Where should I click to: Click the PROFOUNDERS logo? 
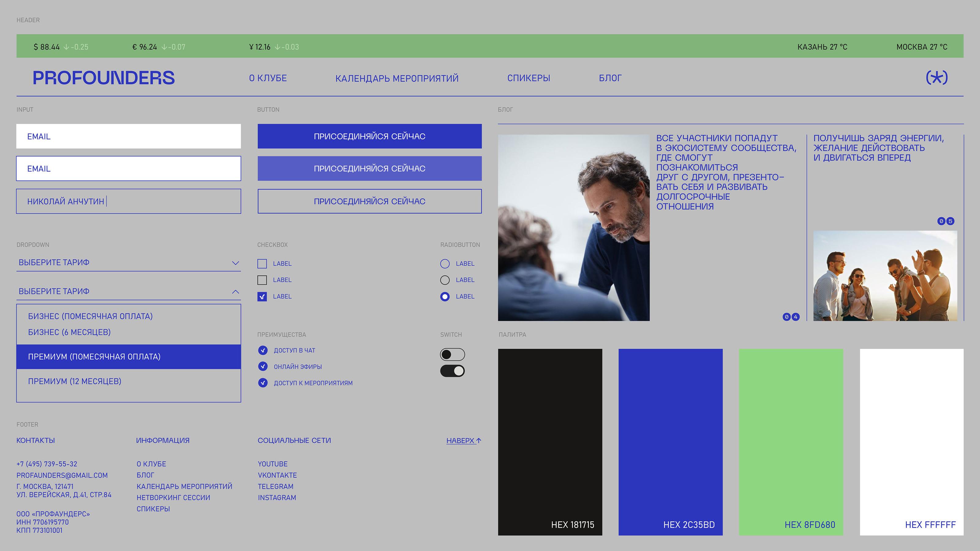[x=104, y=78]
